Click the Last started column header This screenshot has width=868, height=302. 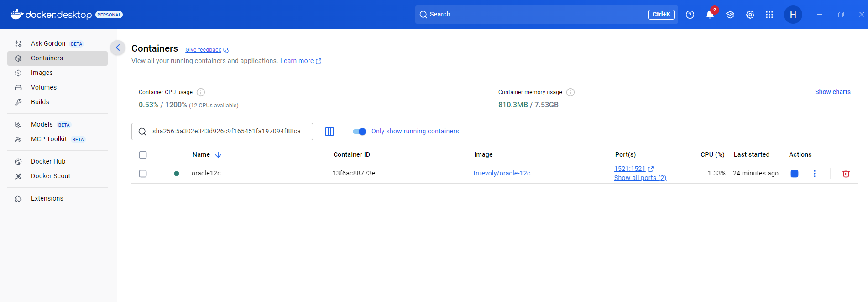tap(752, 154)
